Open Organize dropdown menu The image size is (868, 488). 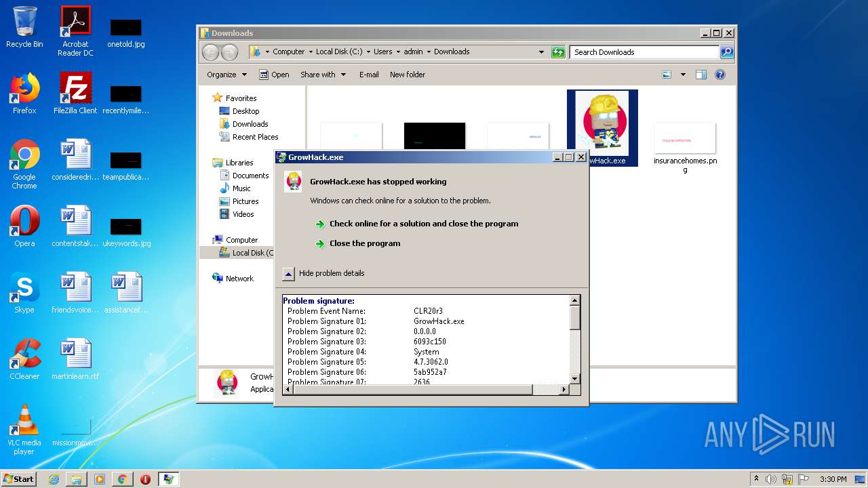(227, 75)
